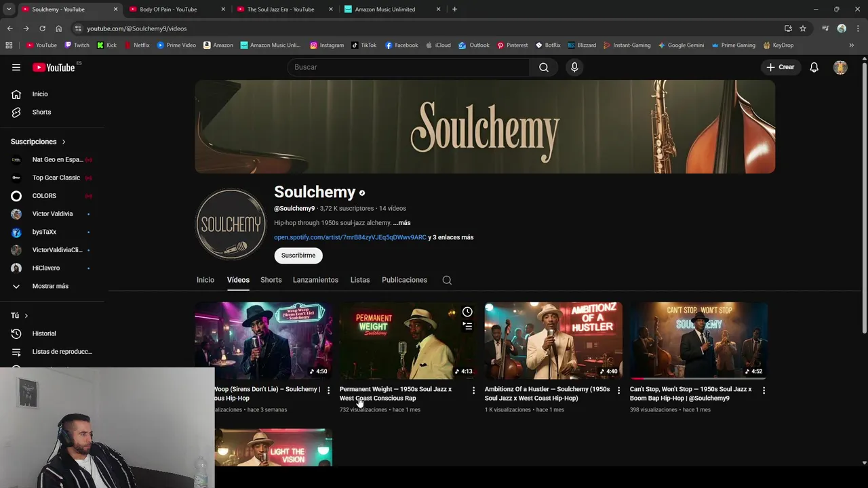Open Permanent Weight video title
Image resolution: width=868 pixels, height=488 pixels.
[395, 394]
